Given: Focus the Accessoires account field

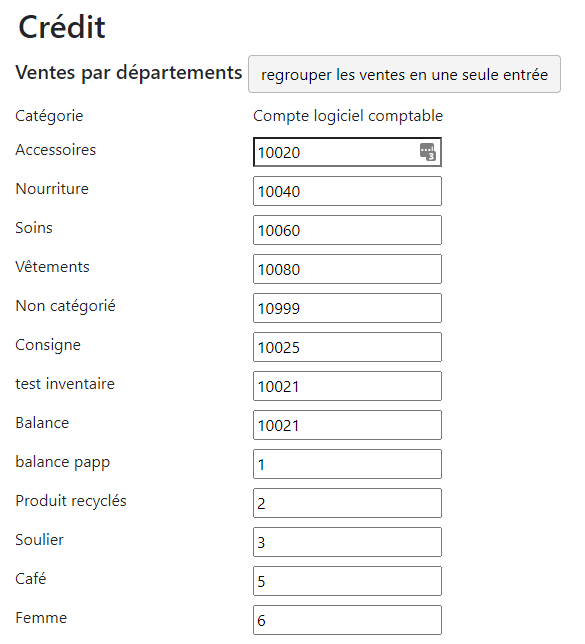Looking at the screenshot, I should click(347, 152).
